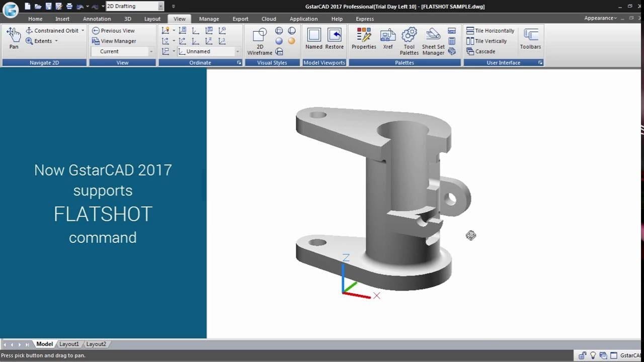Screen dimensions: 644x362
Task: Switch to the Layout1 tab
Action: (x=69, y=344)
